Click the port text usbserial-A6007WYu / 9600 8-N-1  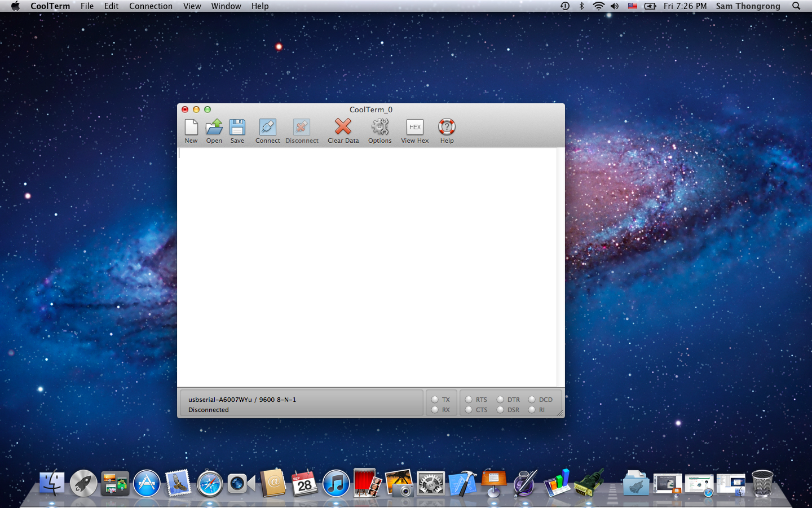[242, 400]
